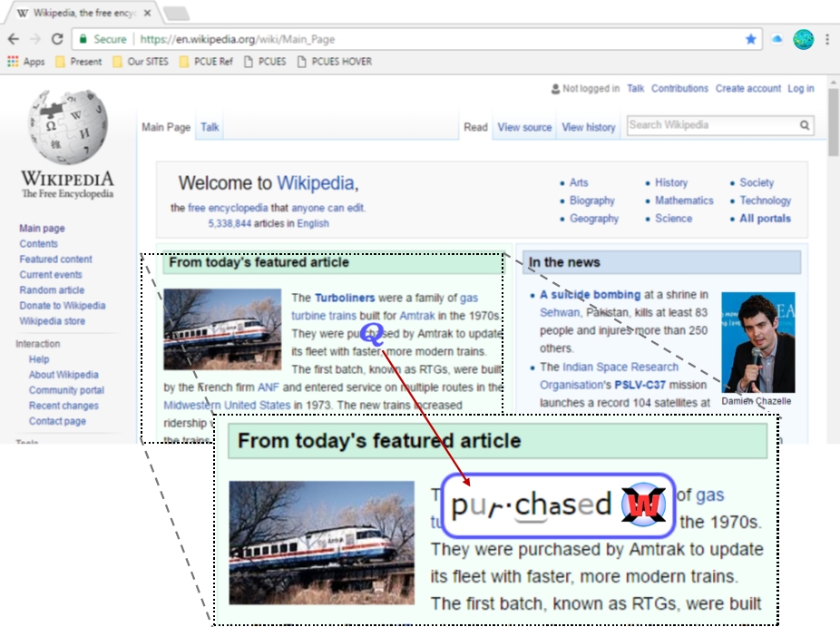Viewport: 840px width, 627px height.
Task: Open Featured content sidebar link
Action: click(55, 260)
